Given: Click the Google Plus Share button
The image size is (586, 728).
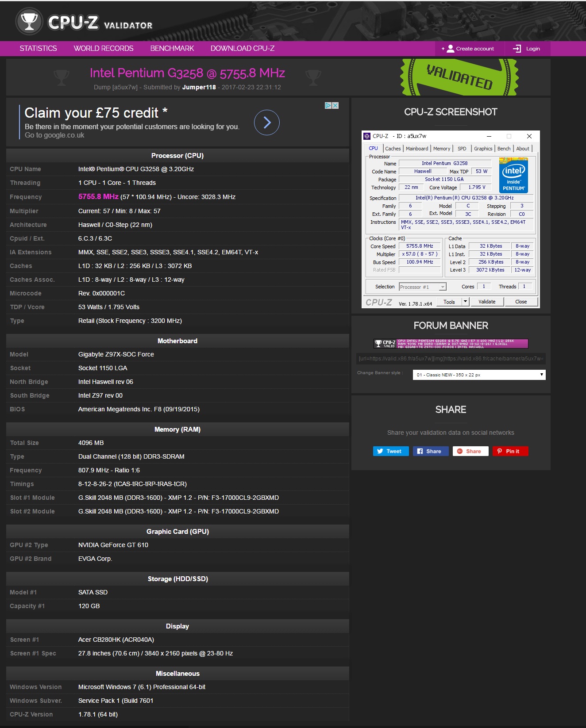Looking at the screenshot, I should click(x=470, y=451).
